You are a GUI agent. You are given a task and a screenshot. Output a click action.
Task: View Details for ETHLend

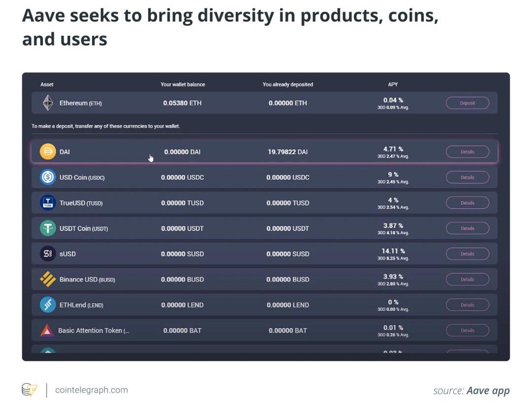click(x=467, y=305)
